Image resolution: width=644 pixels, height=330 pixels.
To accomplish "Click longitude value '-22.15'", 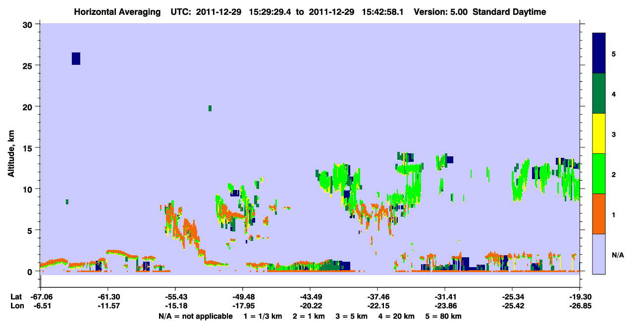I will tap(377, 306).
